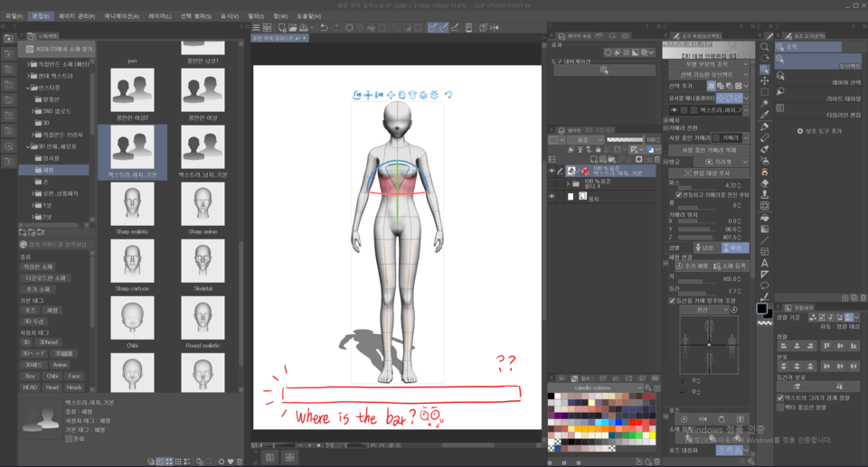Select the Gradient tool
The image size is (868, 467).
765,229
